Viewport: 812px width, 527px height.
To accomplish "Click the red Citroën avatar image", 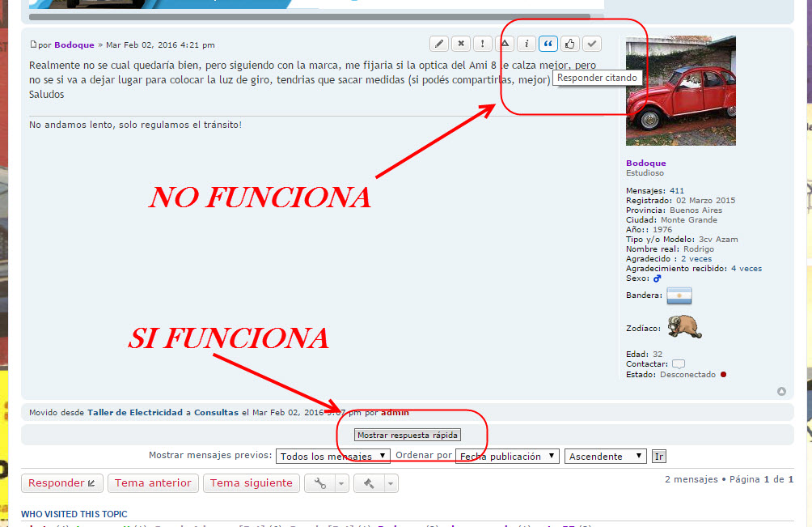I will [680, 91].
